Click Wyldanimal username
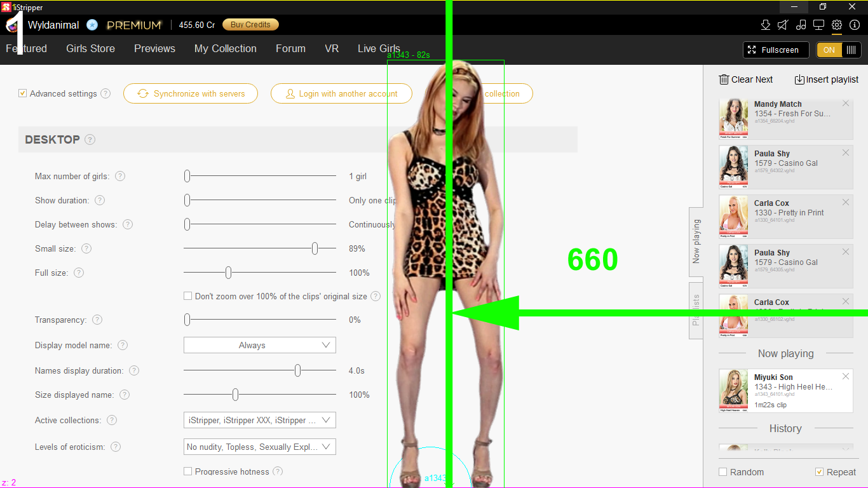 (x=53, y=25)
